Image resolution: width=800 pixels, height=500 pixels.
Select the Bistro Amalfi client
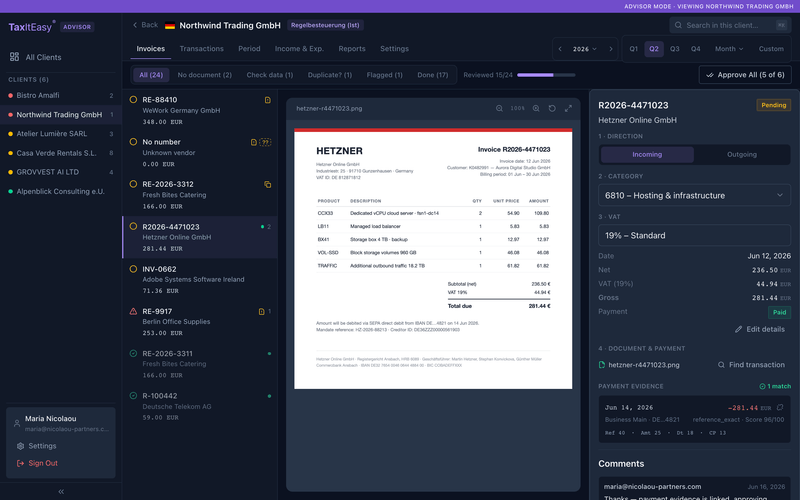tap(61, 95)
